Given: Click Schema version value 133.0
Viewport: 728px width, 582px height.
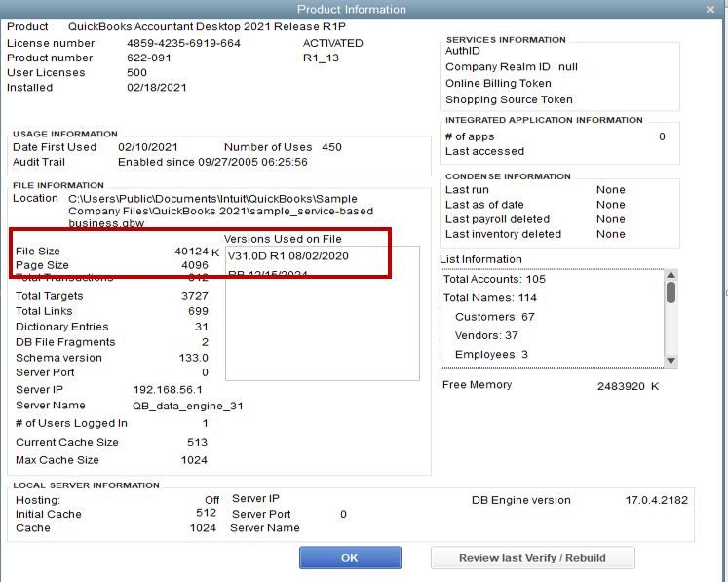Looking at the screenshot, I should click(x=194, y=358).
